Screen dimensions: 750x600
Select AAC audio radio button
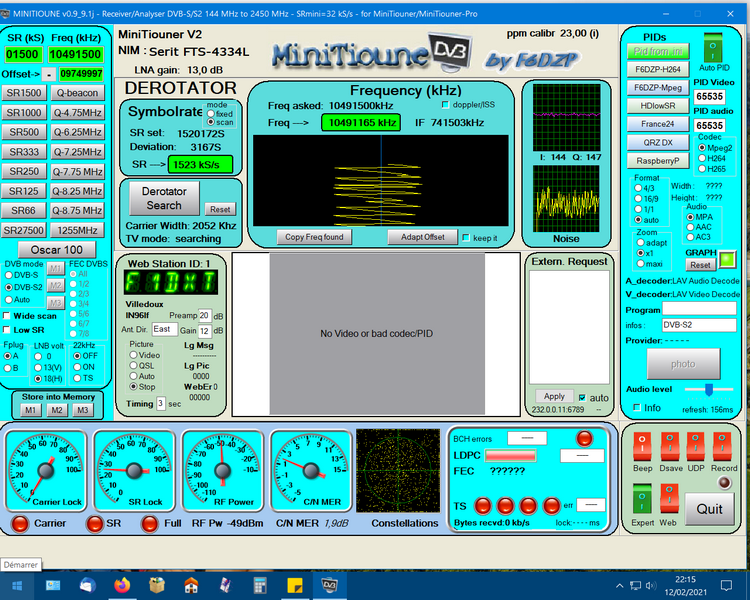[x=690, y=227]
